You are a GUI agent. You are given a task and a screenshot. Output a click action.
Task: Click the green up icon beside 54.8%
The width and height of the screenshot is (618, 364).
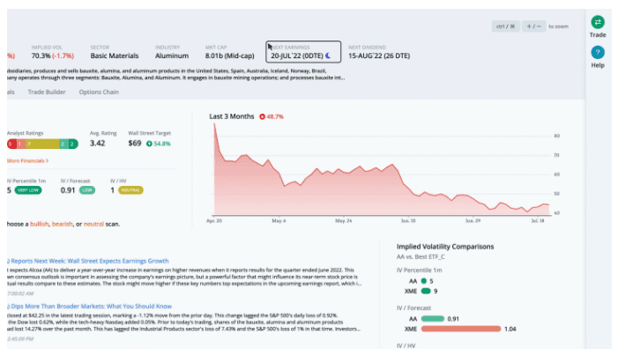tap(150, 143)
